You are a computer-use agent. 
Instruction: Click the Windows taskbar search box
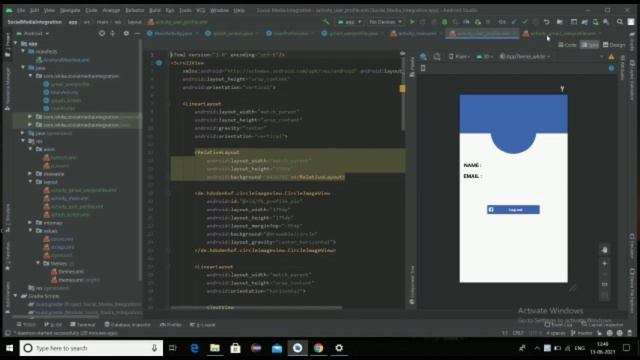pyautogui.click(x=91, y=348)
